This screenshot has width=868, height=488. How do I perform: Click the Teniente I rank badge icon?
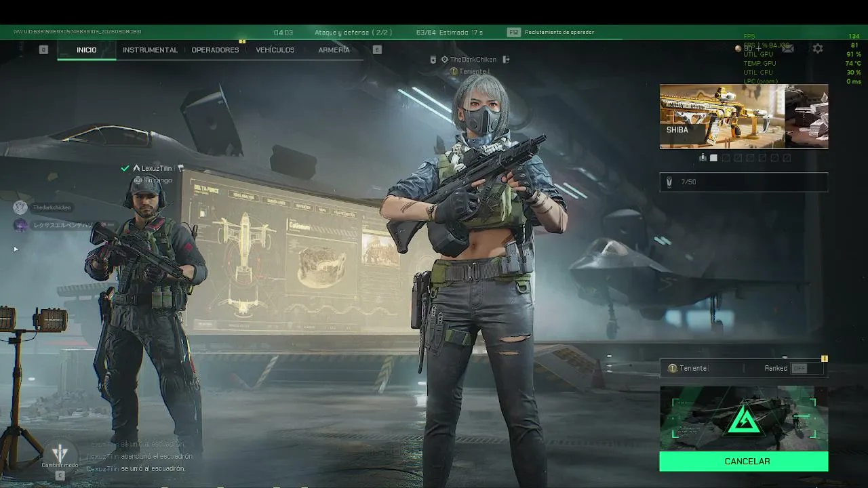coord(673,368)
